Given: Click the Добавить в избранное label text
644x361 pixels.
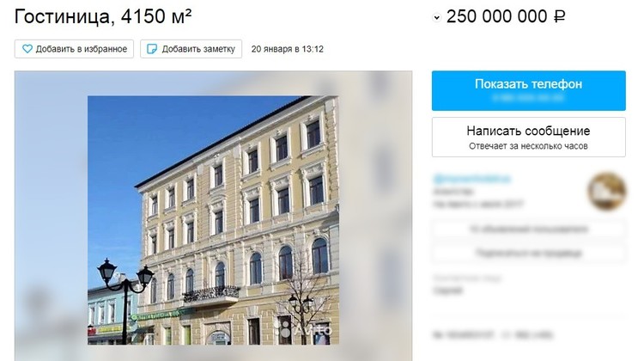Looking at the screenshot, I should pos(82,49).
